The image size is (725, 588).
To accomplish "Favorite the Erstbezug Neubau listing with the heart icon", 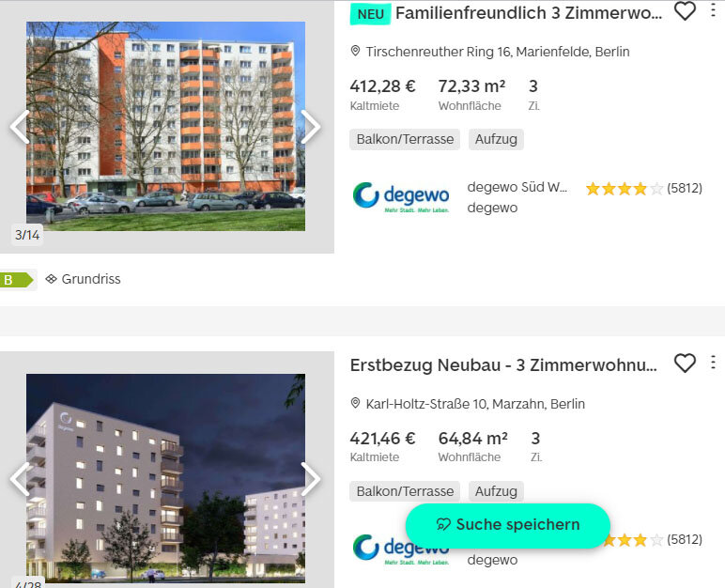I will click(685, 364).
